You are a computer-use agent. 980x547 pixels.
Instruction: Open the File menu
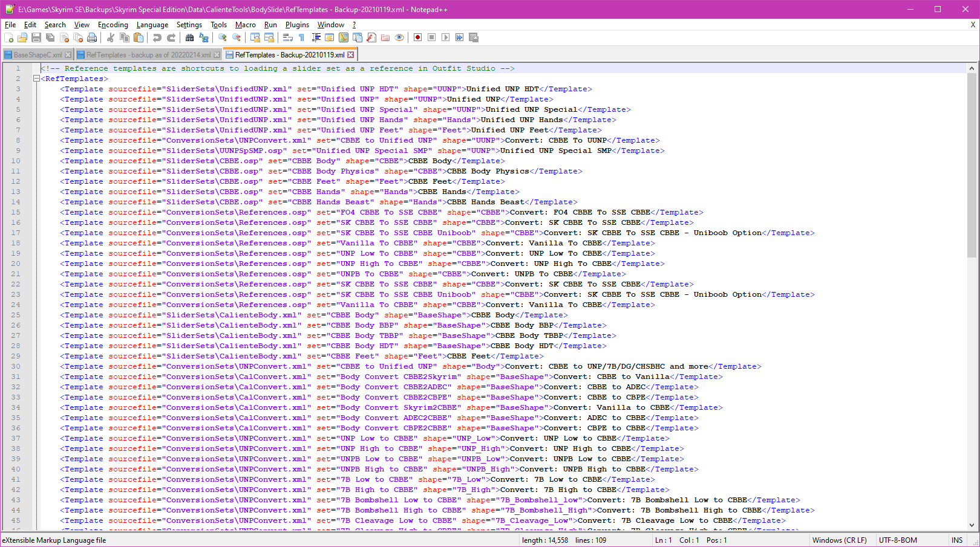[x=10, y=25]
